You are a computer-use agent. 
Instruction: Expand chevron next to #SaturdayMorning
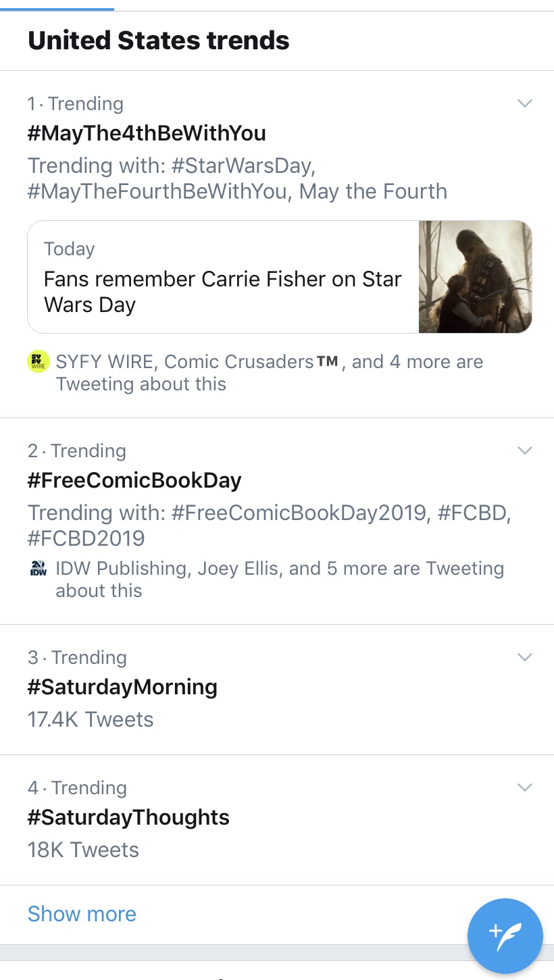525,657
